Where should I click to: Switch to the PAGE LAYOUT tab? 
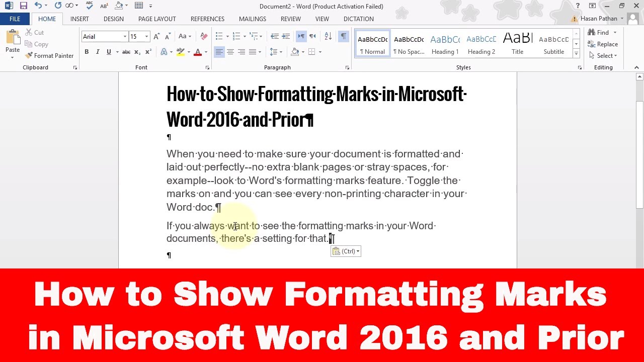coord(157,19)
